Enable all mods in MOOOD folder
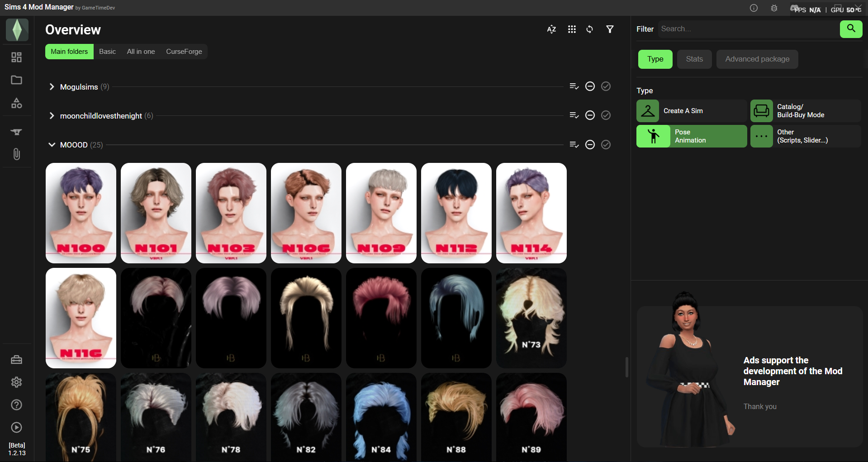Screen dimensions: 868x462 tap(606, 144)
